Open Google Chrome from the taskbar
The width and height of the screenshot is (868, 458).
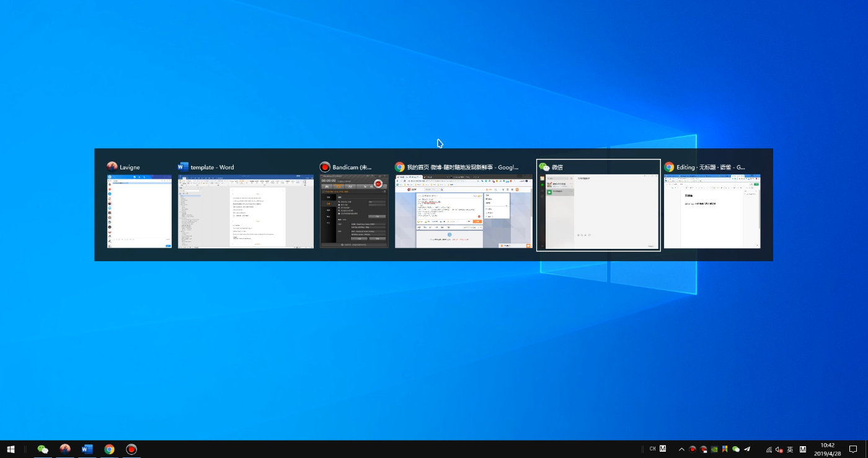coord(109,449)
